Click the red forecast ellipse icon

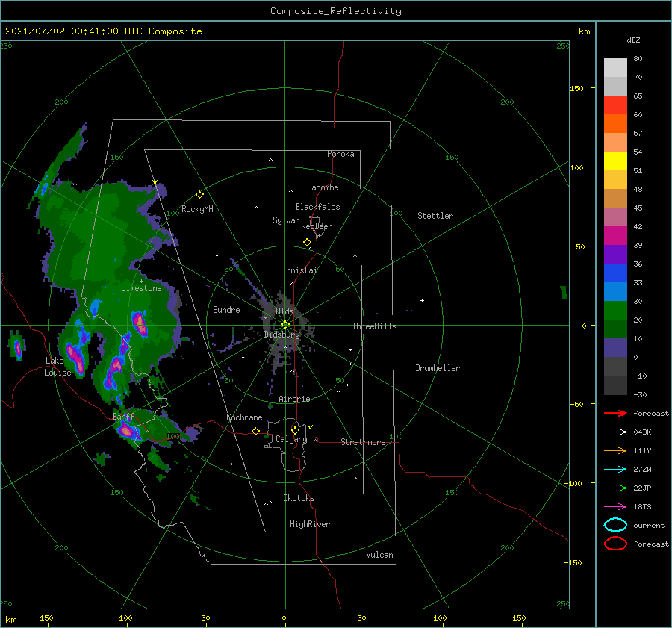coord(615,544)
